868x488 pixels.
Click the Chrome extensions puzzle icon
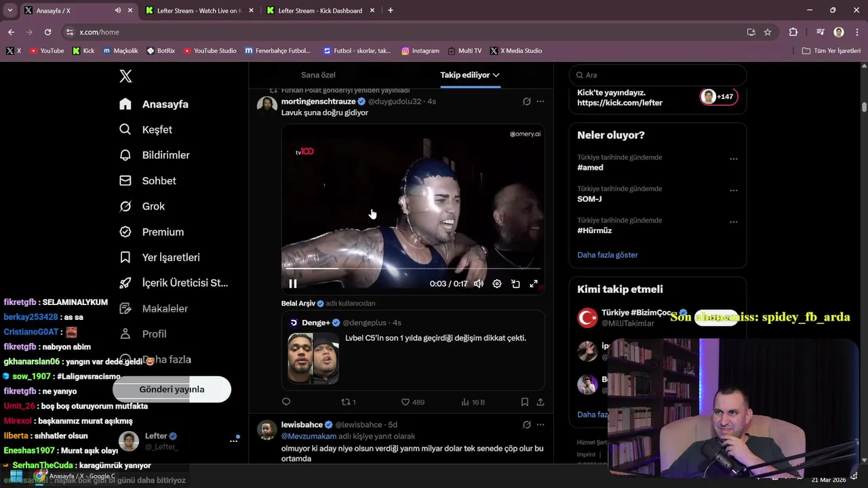pos(793,32)
